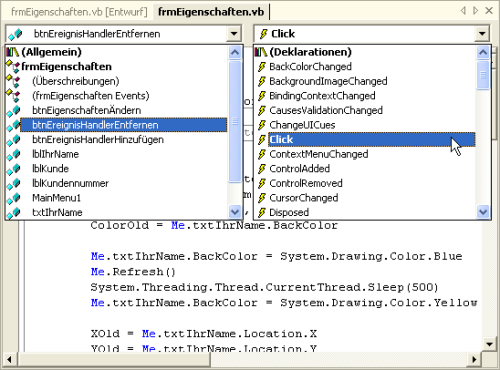This screenshot has height=370, width=500.
Task: Click lightning icon beside CausesValidationChanged
Action: pos(262,110)
